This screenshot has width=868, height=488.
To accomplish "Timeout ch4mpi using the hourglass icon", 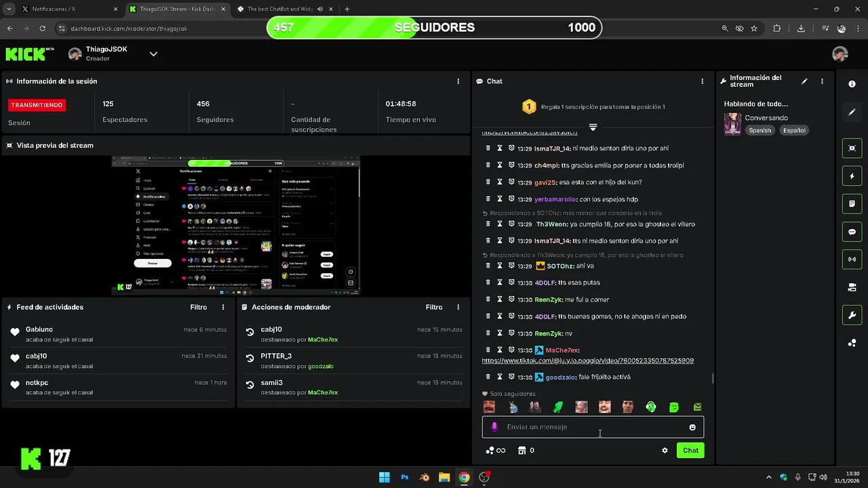I will click(x=500, y=165).
